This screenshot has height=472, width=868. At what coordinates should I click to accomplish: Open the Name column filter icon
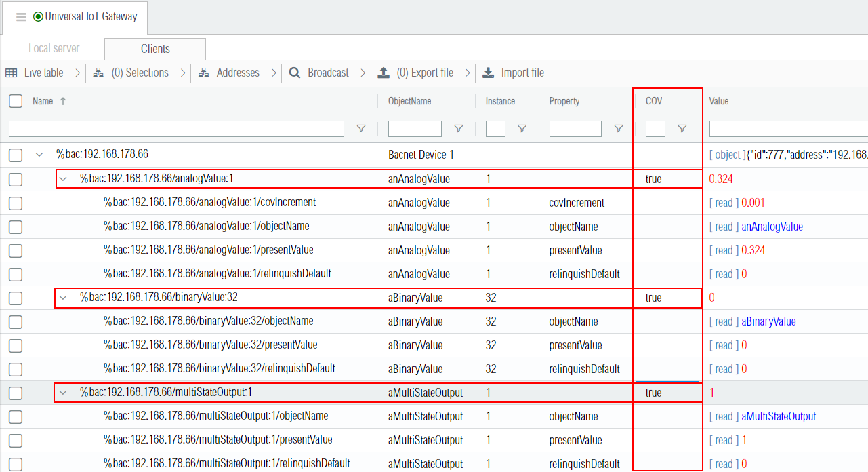coord(361,129)
